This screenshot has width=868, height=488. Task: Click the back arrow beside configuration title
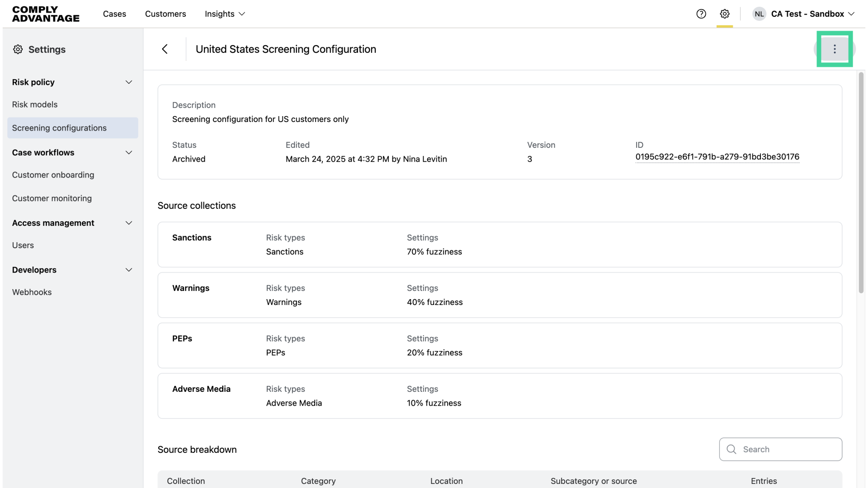pos(165,49)
